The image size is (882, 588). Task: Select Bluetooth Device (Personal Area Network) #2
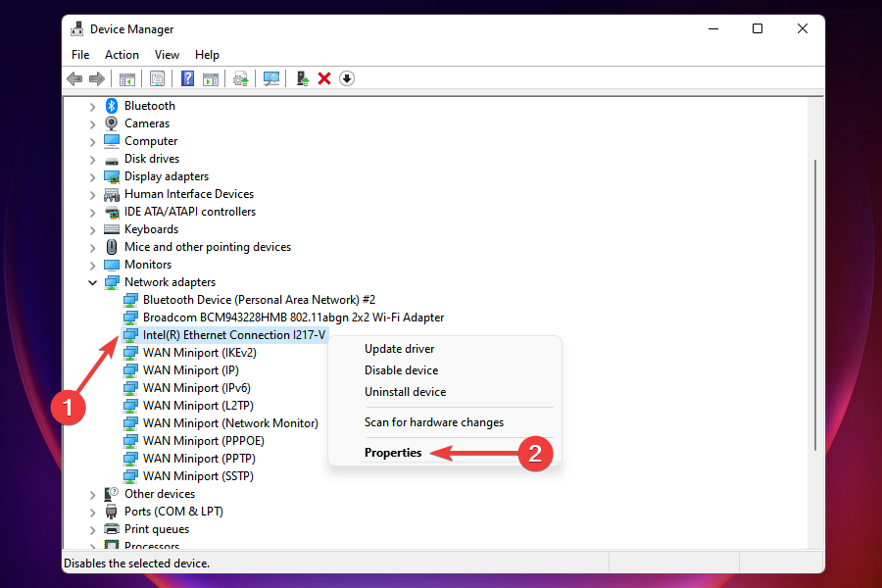pos(259,300)
